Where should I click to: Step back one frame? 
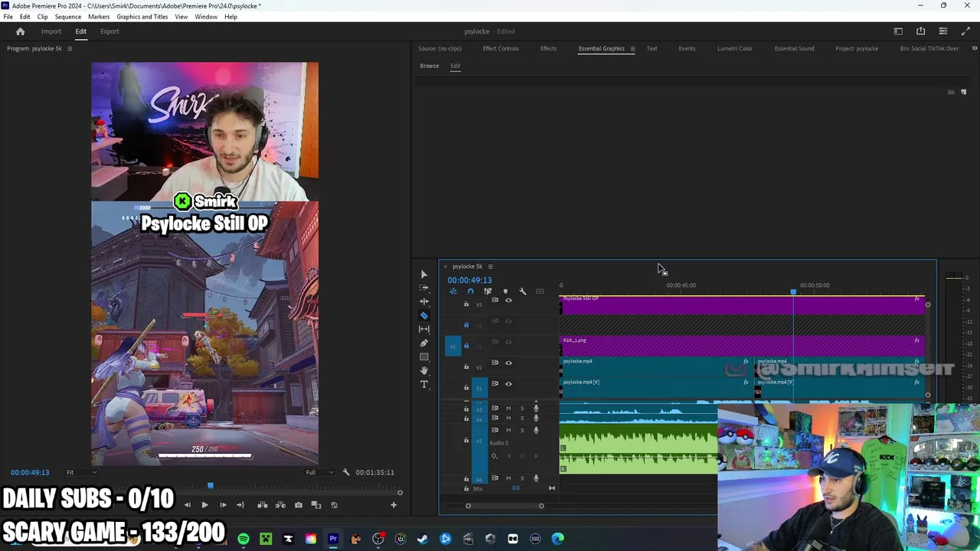pos(187,505)
